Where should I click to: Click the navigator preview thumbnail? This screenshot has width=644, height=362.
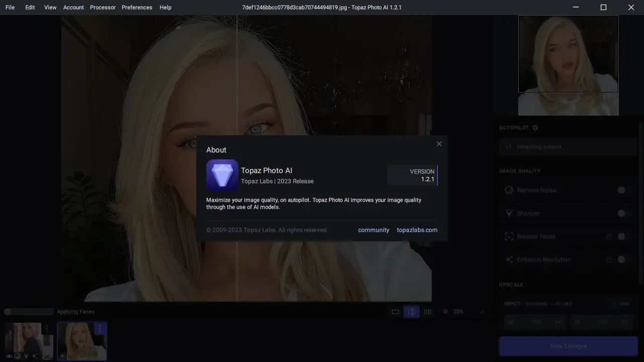pos(569,65)
